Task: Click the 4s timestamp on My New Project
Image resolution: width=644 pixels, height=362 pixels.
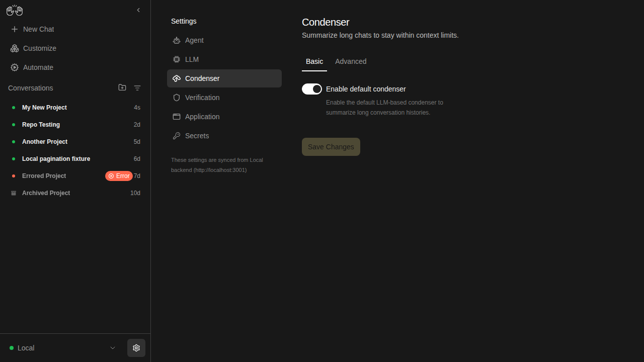Action: pyautogui.click(x=137, y=108)
